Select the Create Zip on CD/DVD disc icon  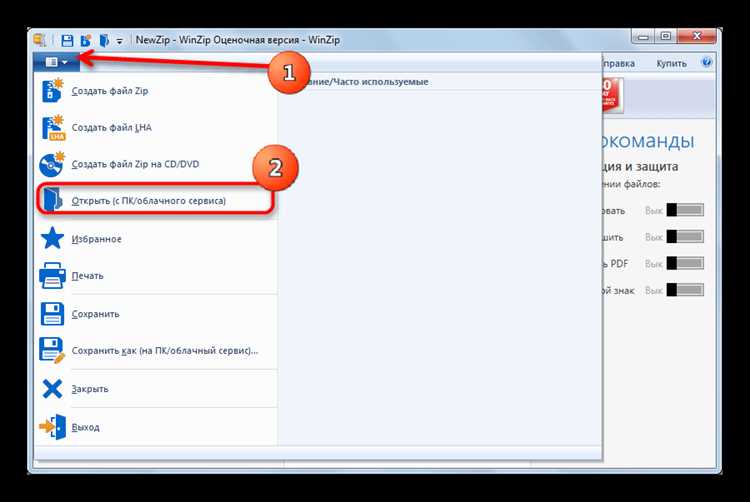pyautogui.click(x=52, y=164)
